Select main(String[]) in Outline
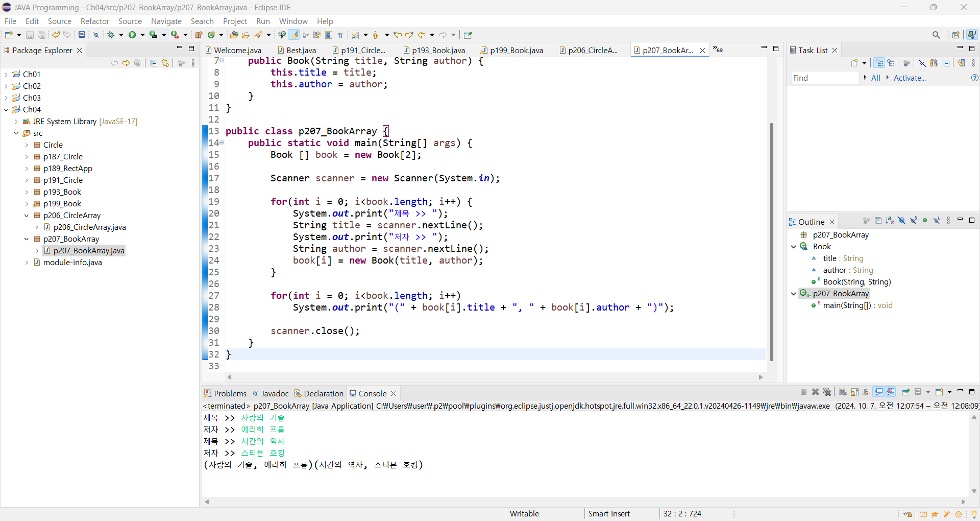 857,305
